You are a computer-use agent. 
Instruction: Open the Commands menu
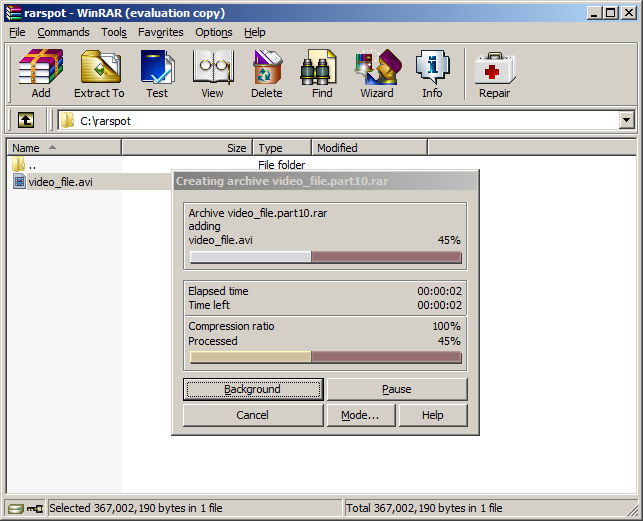[x=63, y=32]
